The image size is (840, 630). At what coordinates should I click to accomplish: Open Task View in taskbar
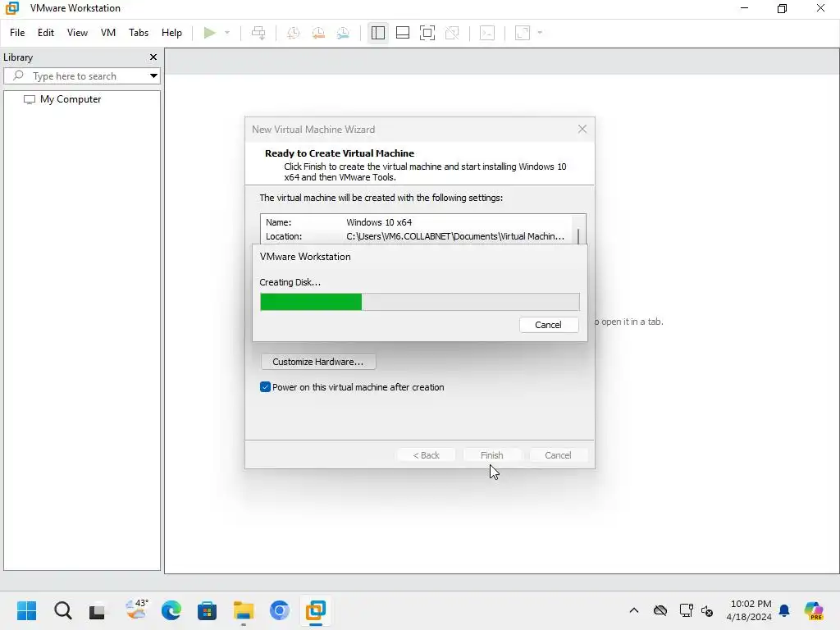[x=97, y=610]
